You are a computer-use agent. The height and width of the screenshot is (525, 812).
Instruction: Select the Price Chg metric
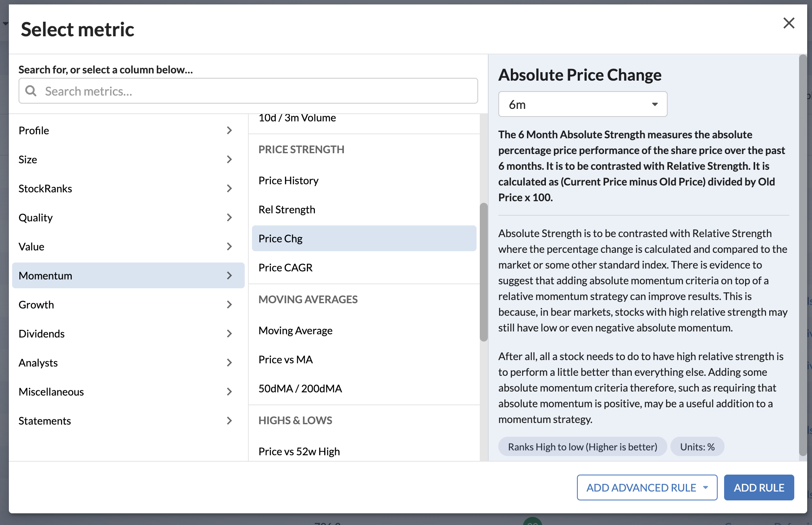[364, 238]
